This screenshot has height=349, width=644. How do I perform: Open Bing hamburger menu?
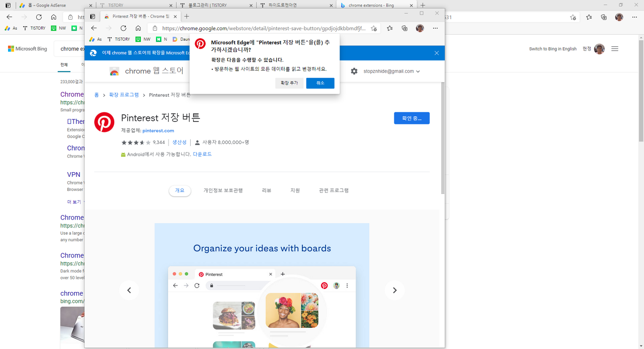614,49
